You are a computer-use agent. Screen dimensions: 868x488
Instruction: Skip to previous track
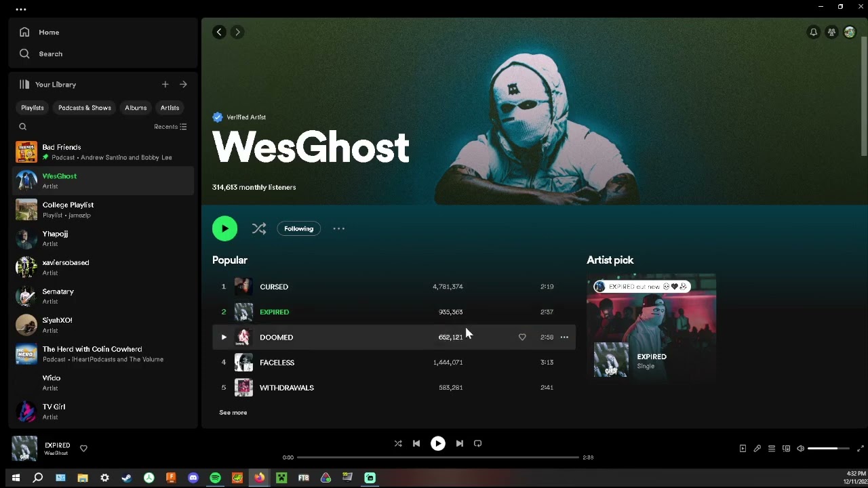click(416, 443)
